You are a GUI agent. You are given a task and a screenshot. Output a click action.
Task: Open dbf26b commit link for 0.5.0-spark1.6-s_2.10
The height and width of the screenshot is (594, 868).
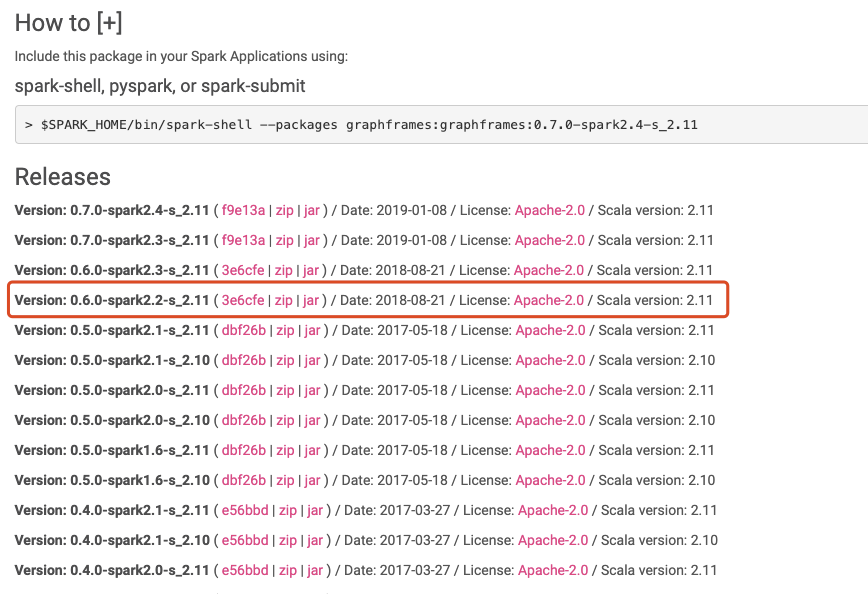[244, 480]
